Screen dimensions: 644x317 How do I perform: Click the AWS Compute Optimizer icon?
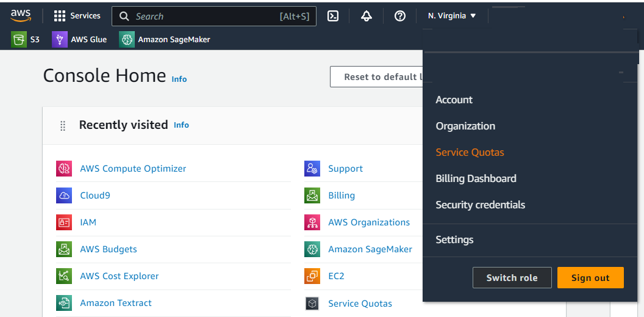tap(64, 169)
